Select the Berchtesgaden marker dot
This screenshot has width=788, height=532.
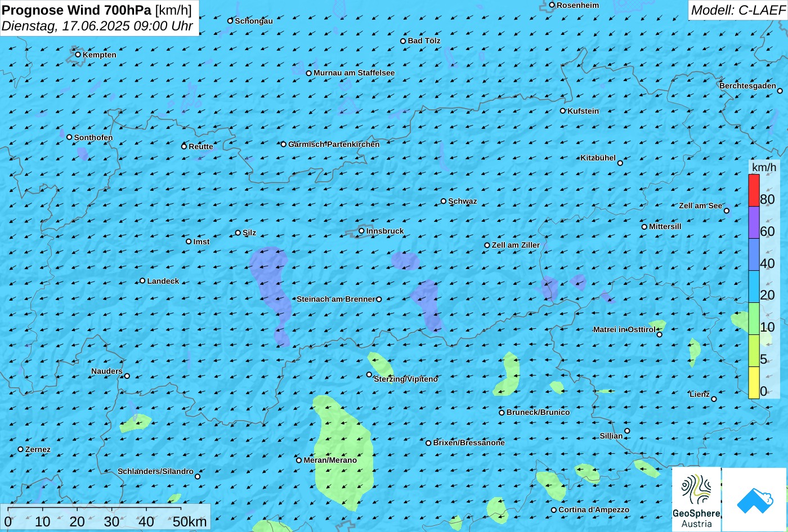(x=780, y=91)
